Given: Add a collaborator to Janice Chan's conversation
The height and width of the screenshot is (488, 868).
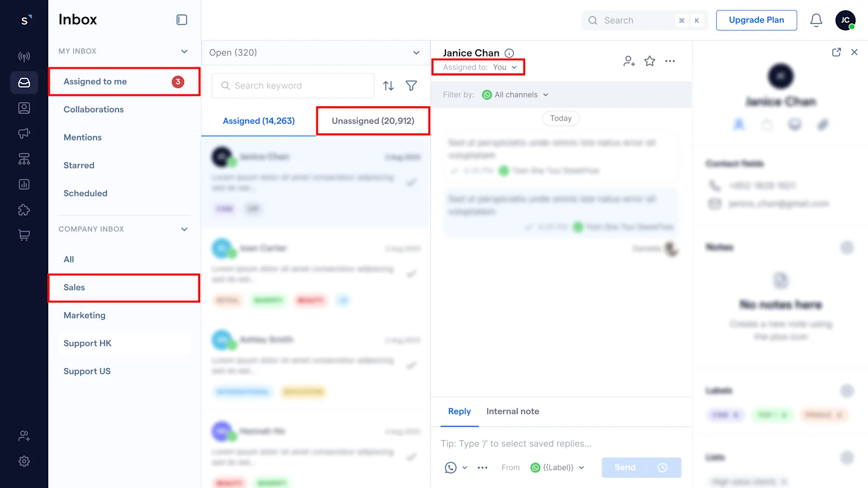Looking at the screenshot, I should (x=628, y=61).
